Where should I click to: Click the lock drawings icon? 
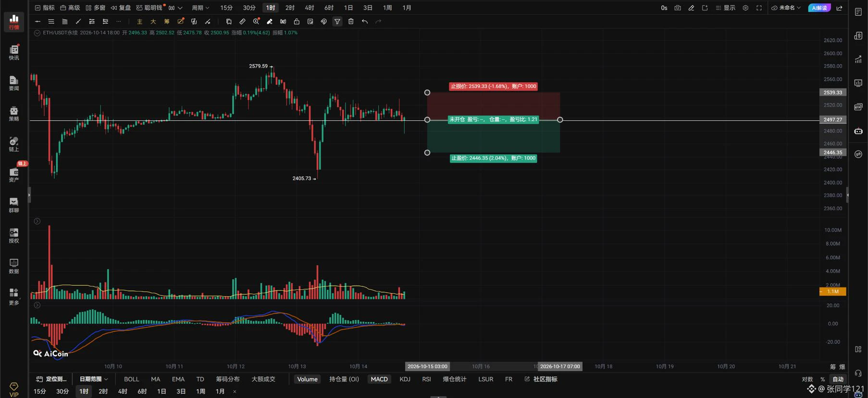(297, 21)
